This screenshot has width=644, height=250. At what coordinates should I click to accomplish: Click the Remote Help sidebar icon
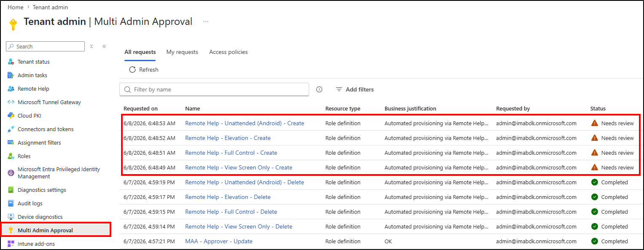[11, 89]
